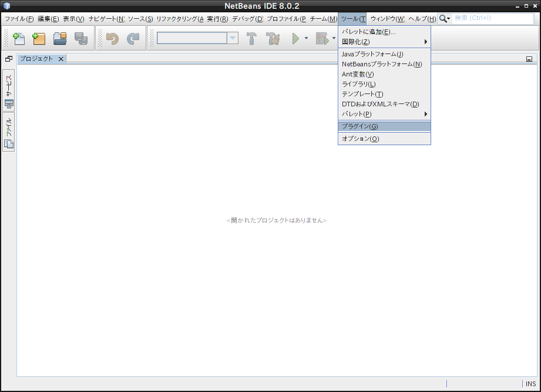Choose NetBeansプラットフォーム(N) menu item
Image resolution: width=541 pixels, height=392 pixels.
(x=384, y=64)
